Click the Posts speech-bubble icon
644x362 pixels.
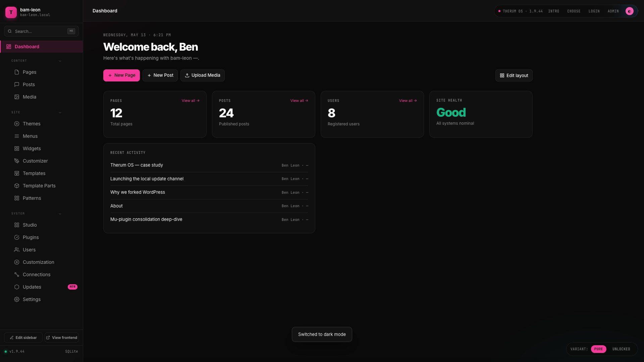click(x=17, y=84)
